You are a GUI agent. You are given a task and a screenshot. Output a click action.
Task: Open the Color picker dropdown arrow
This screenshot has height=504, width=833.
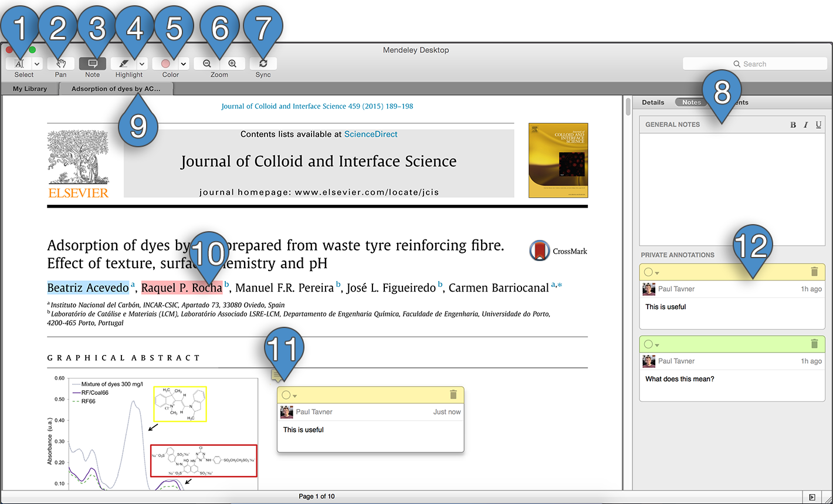click(184, 64)
